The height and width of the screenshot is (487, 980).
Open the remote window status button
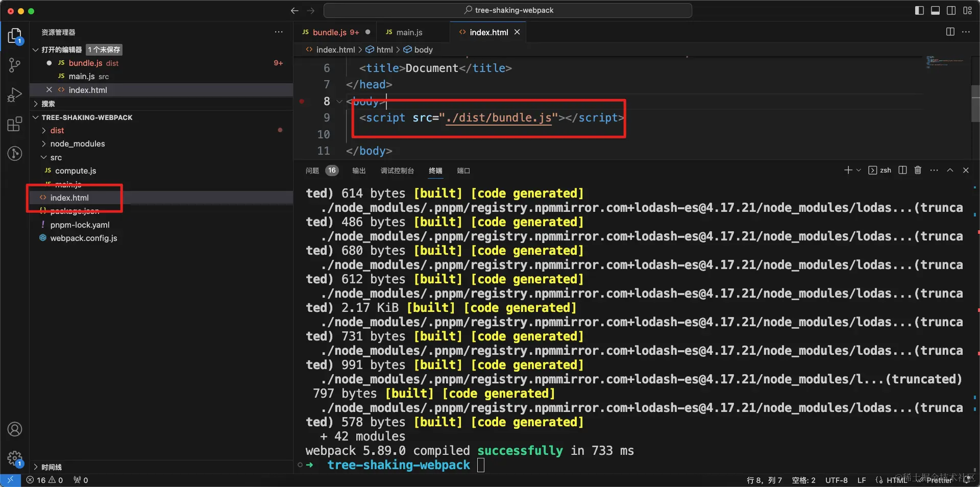tap(10, 480)
